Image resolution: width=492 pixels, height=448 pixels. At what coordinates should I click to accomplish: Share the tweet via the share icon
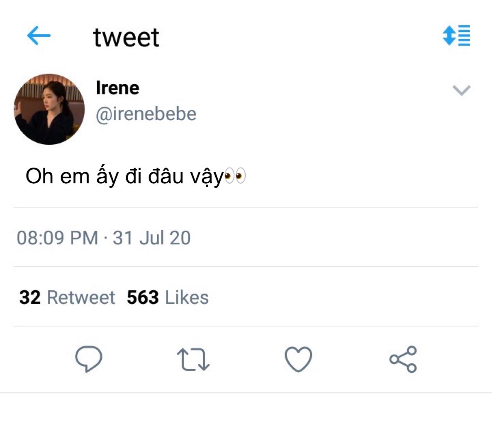point(403,359)
